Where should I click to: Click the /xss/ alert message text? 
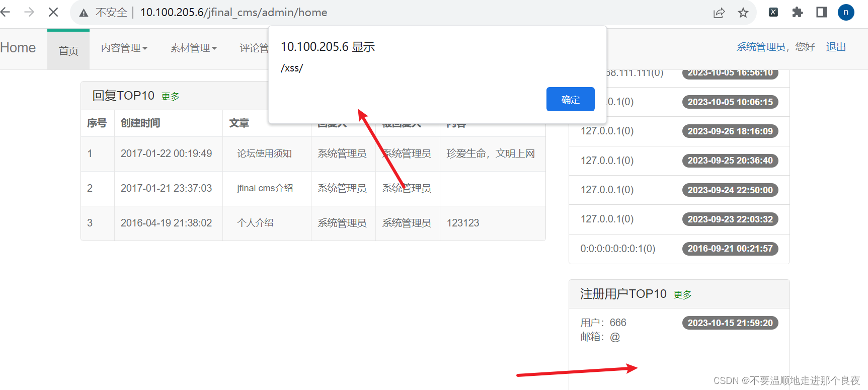[292, 68]
